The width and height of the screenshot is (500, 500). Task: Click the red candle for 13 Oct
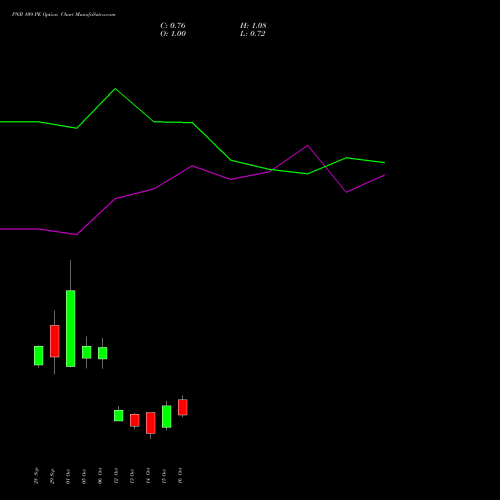coord(135,420)
